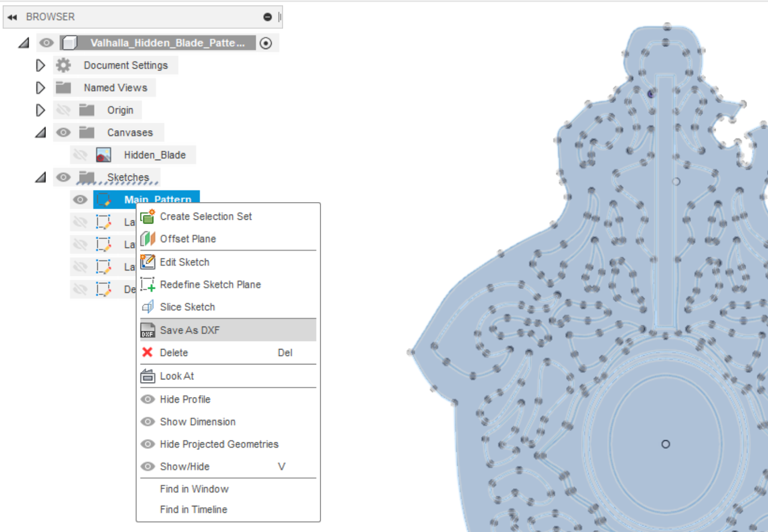Click the Named Views label
This screenshot has height=532, width=768.
pos(115,88)
